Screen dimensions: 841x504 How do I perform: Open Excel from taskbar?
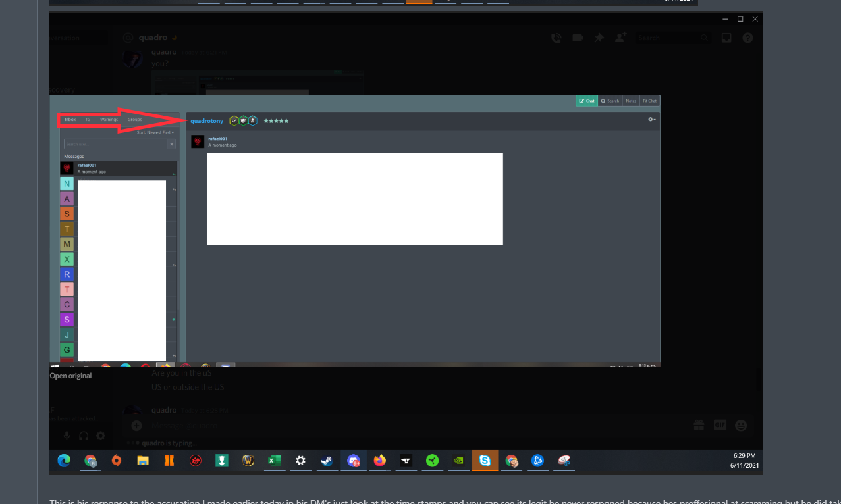click(275, 461)
